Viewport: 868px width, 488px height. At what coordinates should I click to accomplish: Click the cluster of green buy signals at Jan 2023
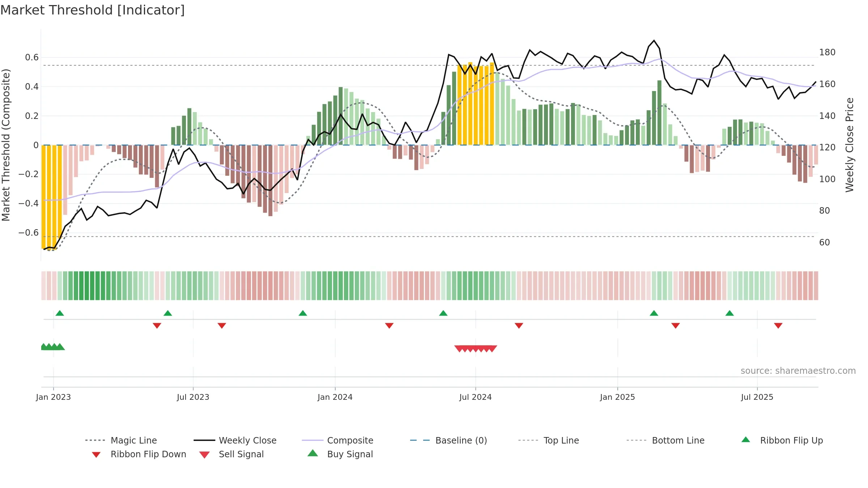53,347
